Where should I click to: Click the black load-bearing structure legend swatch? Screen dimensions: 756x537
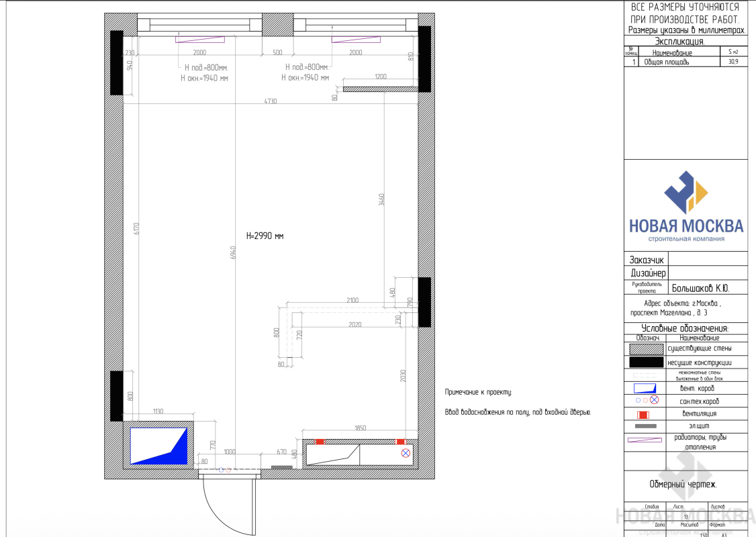tap(645, 362)
